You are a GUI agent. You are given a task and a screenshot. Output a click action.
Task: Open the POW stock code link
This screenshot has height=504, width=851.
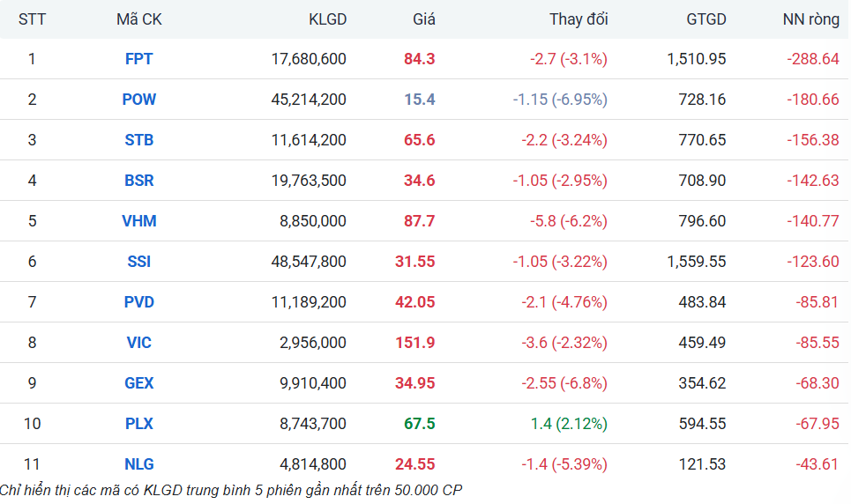(139, 100)
